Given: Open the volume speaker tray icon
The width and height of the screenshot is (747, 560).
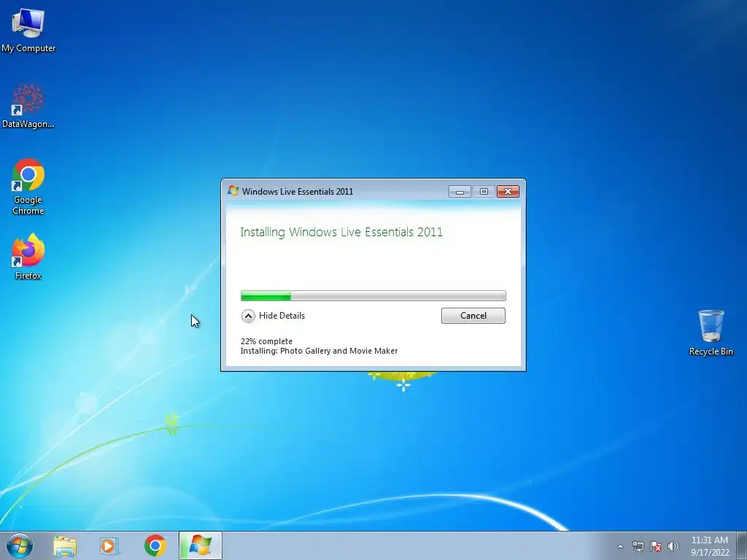Looking at the screenshot, I should [673, 546].
